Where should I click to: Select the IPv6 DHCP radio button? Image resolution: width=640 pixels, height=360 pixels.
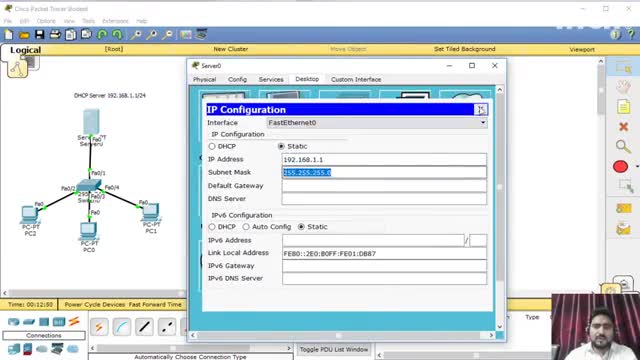212,227
